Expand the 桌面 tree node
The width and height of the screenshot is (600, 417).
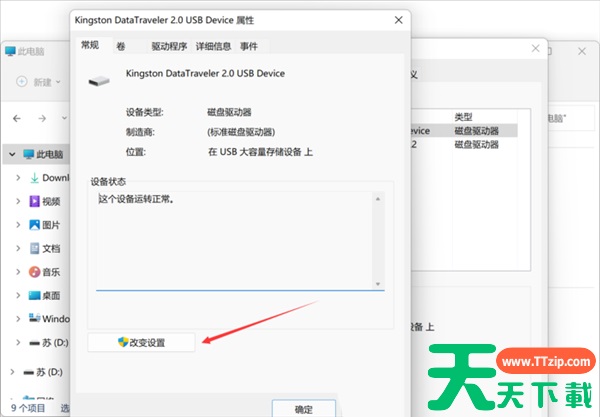[x=18, y=295]
